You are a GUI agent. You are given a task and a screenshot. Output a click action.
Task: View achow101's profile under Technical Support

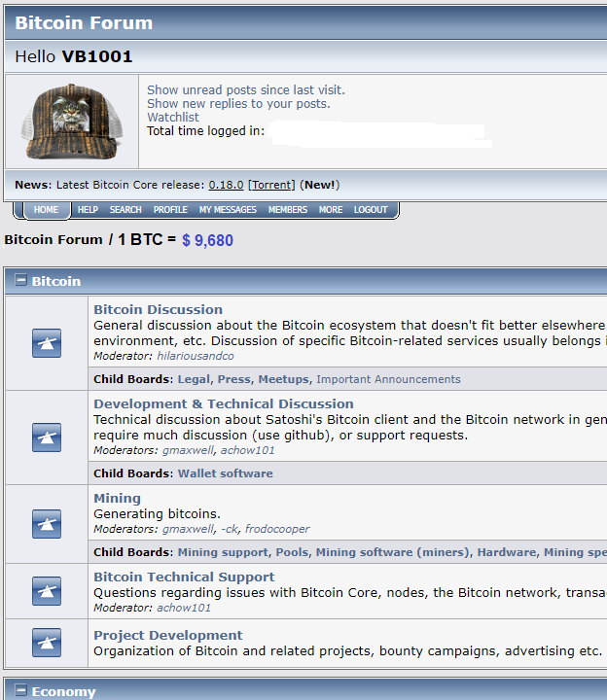(184, 608)
